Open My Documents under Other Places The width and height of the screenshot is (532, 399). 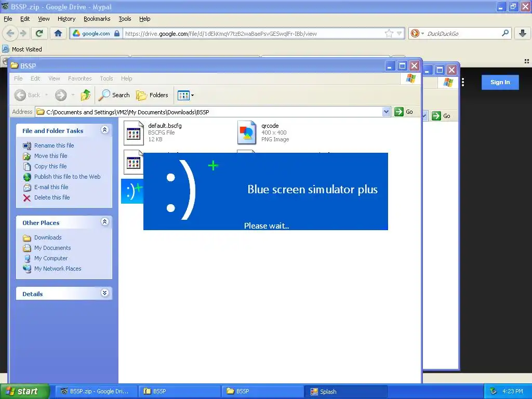point(52,248)
